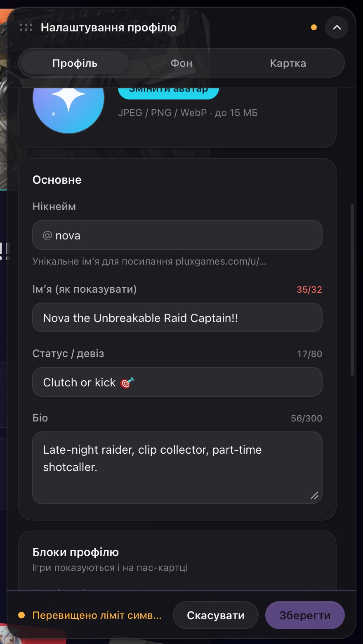Click the orange unsaved-changes dot in header
The width and height of the screenshot is (363, 644).
coord(314,27)
